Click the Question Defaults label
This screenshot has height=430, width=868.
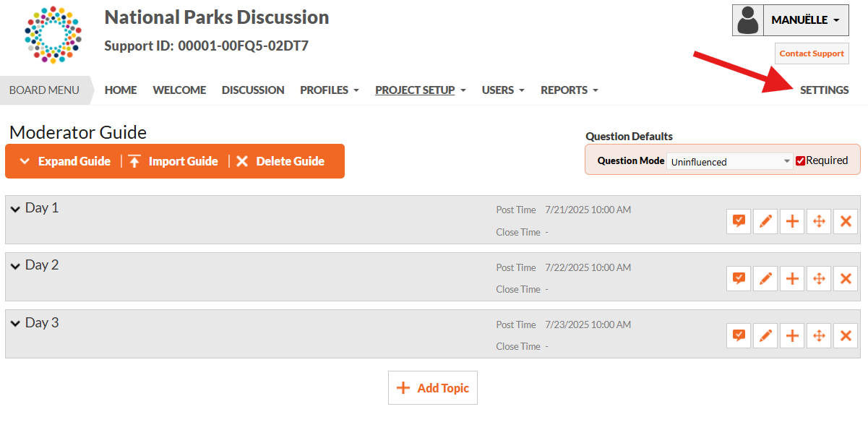(629, 137)
